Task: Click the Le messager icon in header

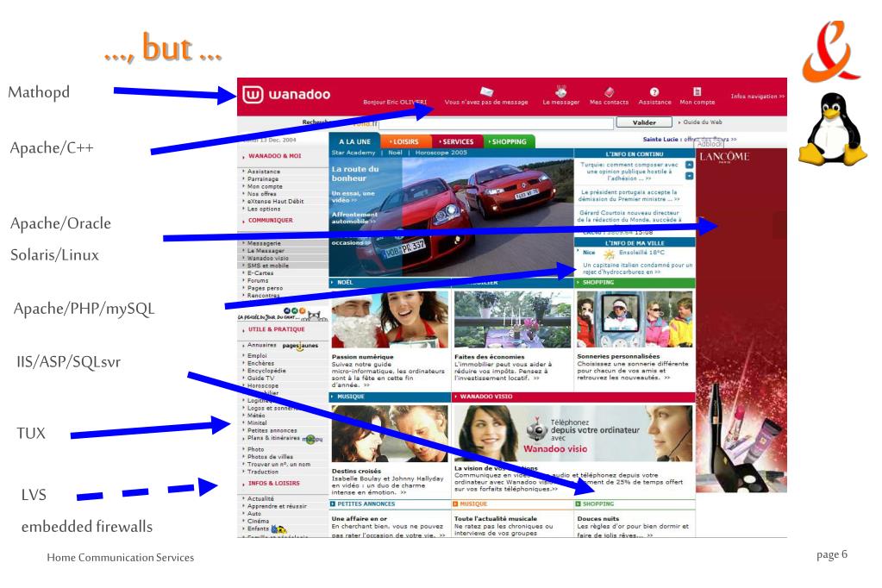Action: pyautogui.click(x=560, y=91)
